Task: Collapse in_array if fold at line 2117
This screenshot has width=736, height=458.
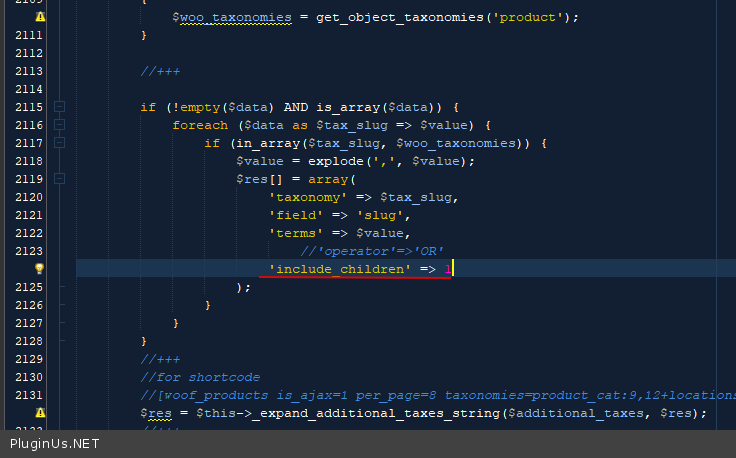Action: coord(59,143)
